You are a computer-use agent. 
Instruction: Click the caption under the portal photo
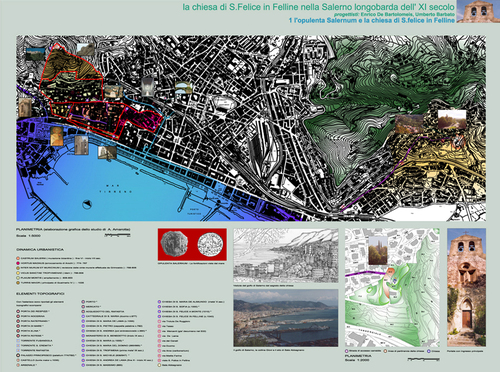[x=466, y=351]
